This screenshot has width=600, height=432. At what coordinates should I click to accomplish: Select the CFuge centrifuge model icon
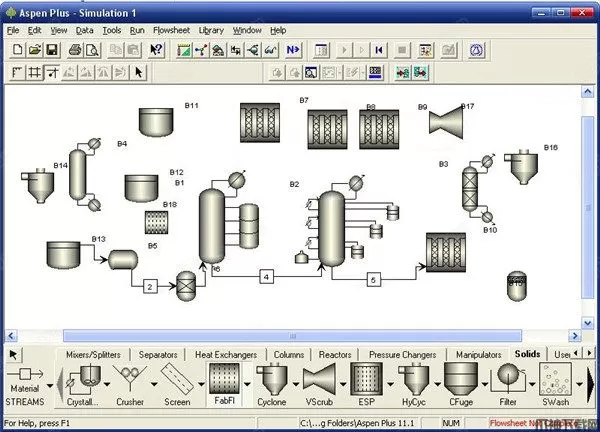pos(461,381)
